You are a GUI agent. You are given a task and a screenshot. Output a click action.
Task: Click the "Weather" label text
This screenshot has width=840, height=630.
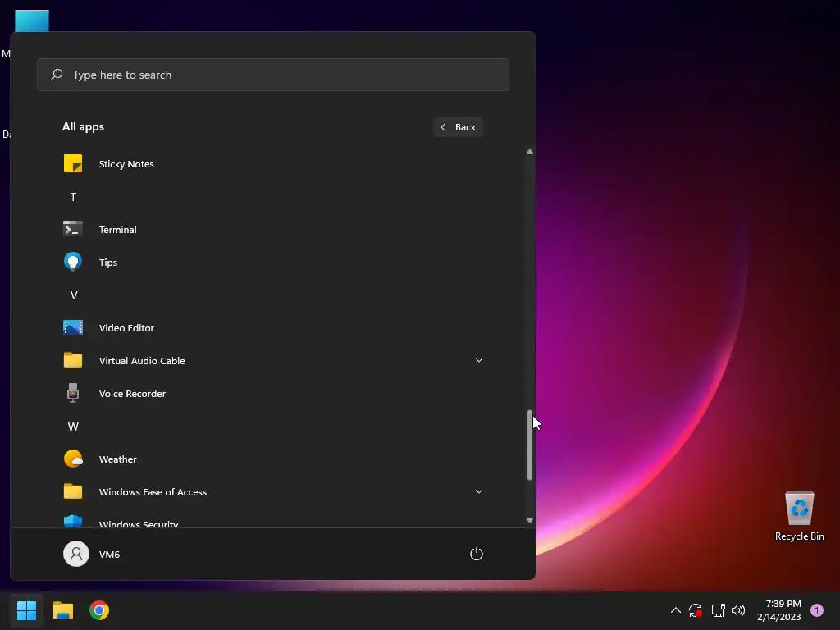tap(118, 459)
